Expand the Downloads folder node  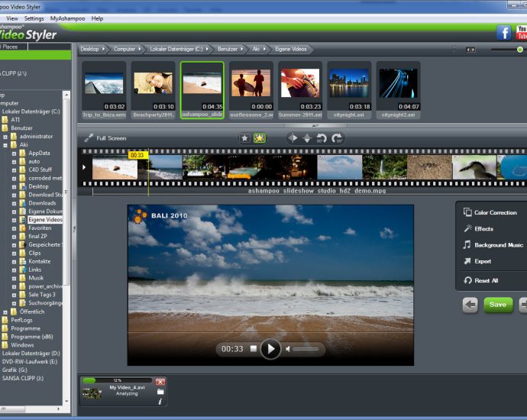click(14, 204)
